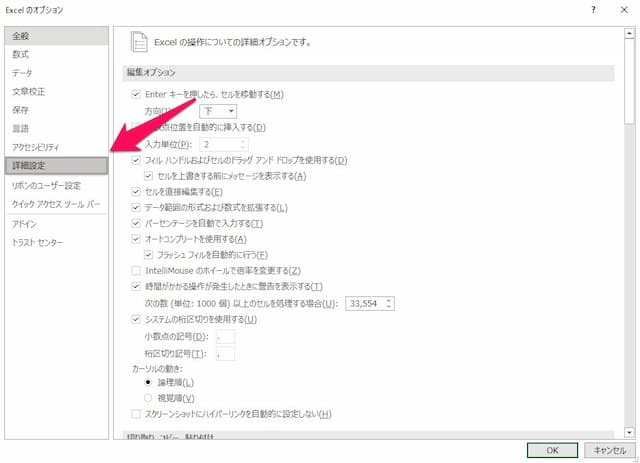This screenshot has height=463, width=640.
Task: Toggle データ範囲の形式 extend checkbox
Action: [136, 207]
